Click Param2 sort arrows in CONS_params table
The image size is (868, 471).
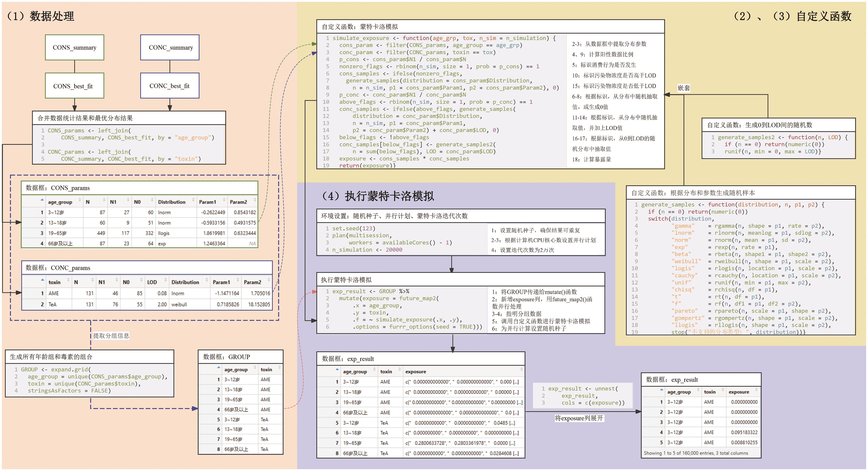coord(255,200)
